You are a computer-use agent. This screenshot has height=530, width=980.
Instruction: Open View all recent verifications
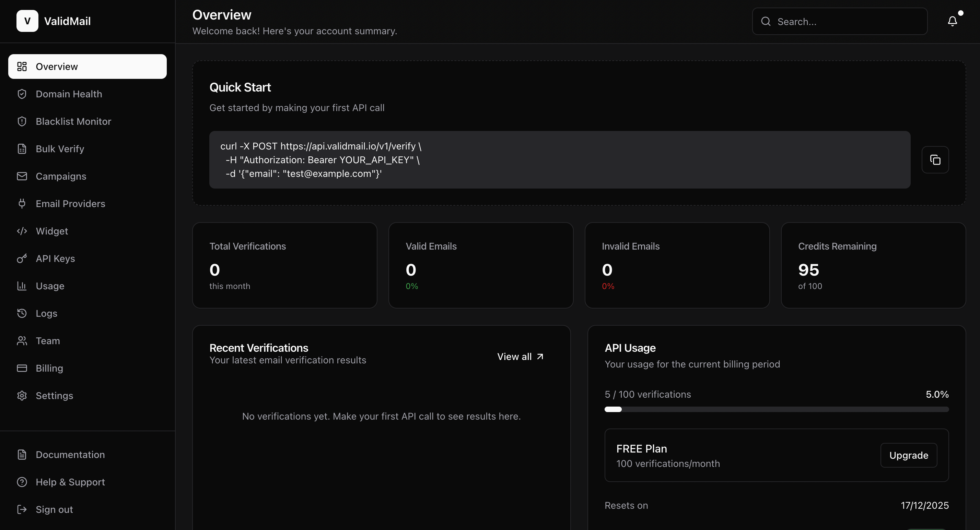(520, 356)
